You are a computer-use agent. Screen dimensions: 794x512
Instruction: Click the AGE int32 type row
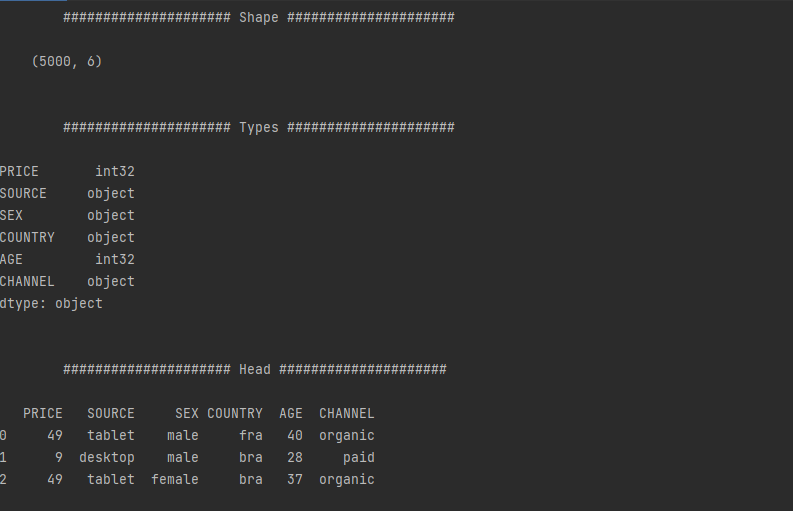click(67, 259)
